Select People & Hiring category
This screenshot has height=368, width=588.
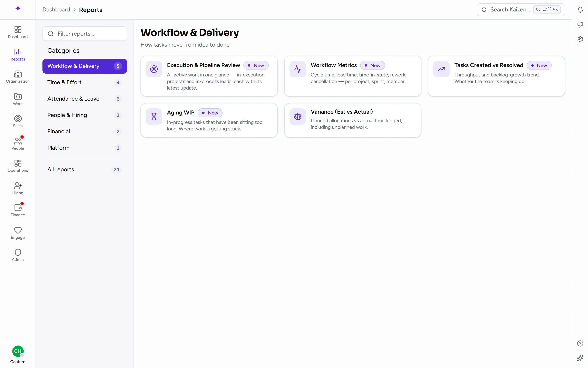coord(85,115)
